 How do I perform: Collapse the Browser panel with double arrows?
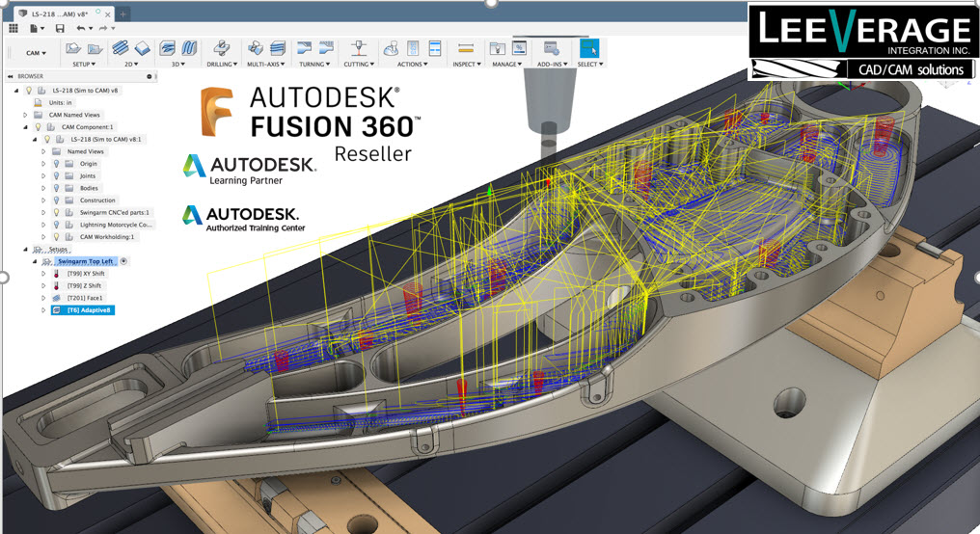click(x=10, y=76)
